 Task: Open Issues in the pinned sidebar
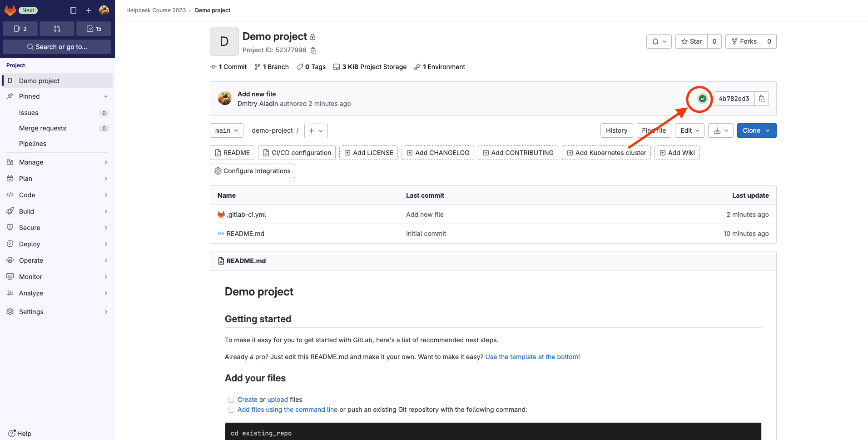click(x=29, y=113)
